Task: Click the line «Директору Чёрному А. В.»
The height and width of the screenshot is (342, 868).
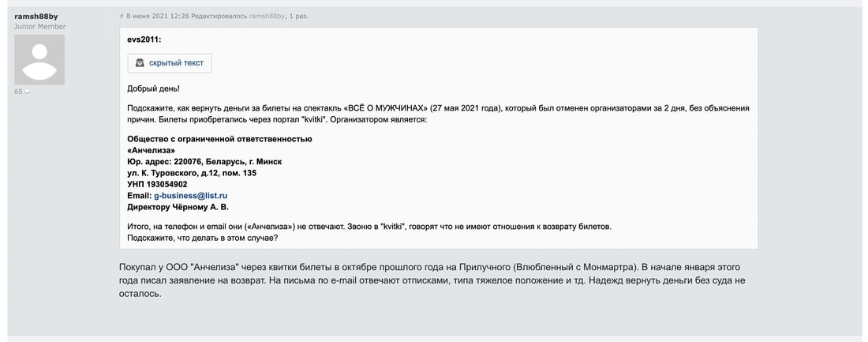Action: tap(178, 207)
